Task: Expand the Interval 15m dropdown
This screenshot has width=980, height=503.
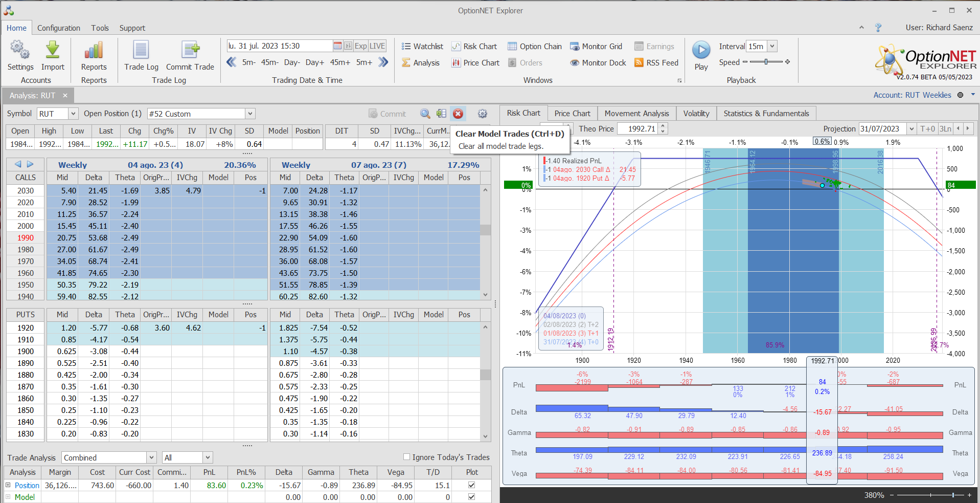Action: point(772,46)
